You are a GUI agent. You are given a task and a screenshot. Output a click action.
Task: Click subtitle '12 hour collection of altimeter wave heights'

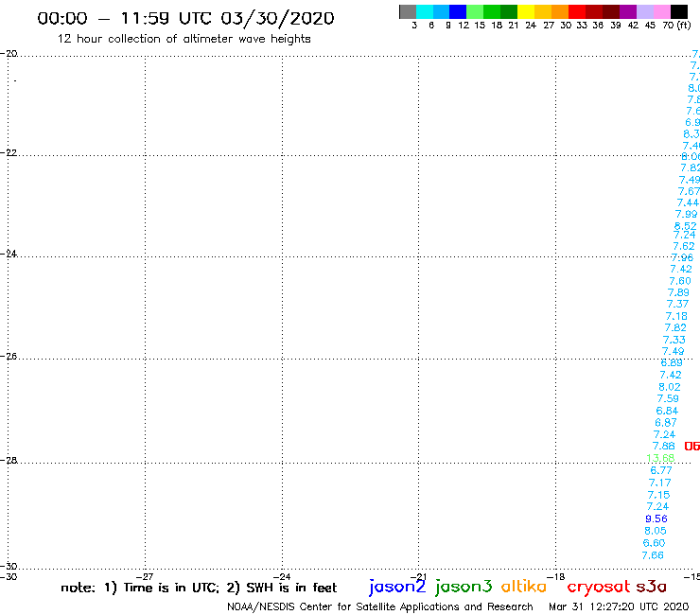(184, 39)
